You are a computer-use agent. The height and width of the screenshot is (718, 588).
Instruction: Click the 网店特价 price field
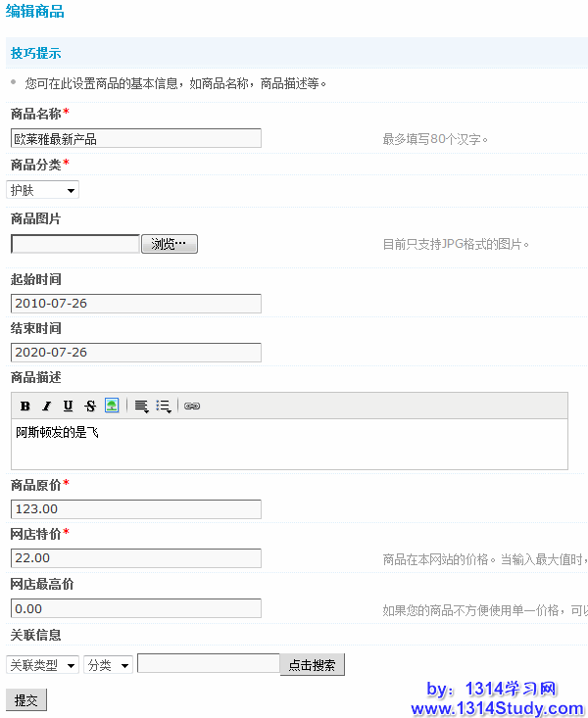pos(136,558)
